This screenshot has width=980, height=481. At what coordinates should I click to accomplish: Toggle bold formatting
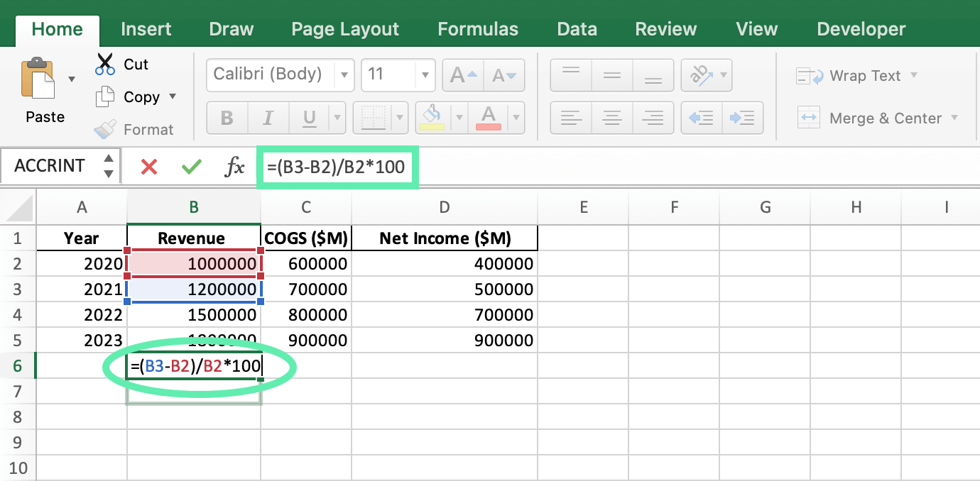point(226,118)
